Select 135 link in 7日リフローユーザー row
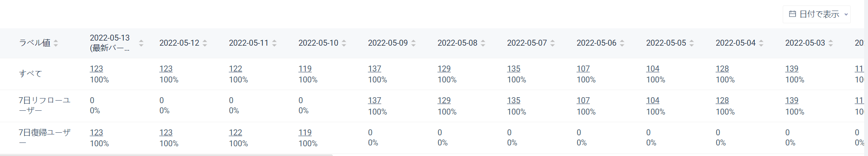Screen dimensions: 868x156 [x=514, y=100]
